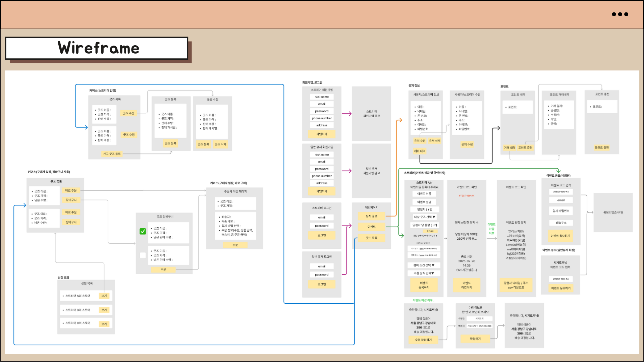Click the 수령 확정하기 button
The height and width of the screenshot is (362, 644).
(x=423, y=340)
